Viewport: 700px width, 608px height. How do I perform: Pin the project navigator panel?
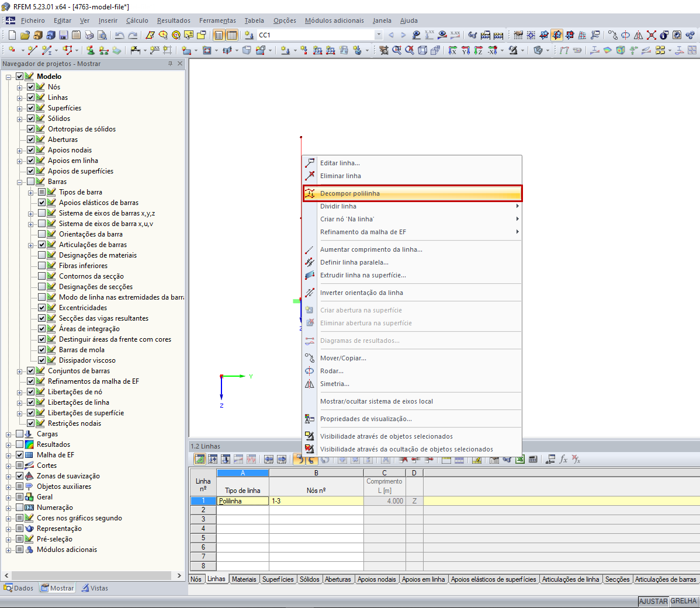point(170,64)
